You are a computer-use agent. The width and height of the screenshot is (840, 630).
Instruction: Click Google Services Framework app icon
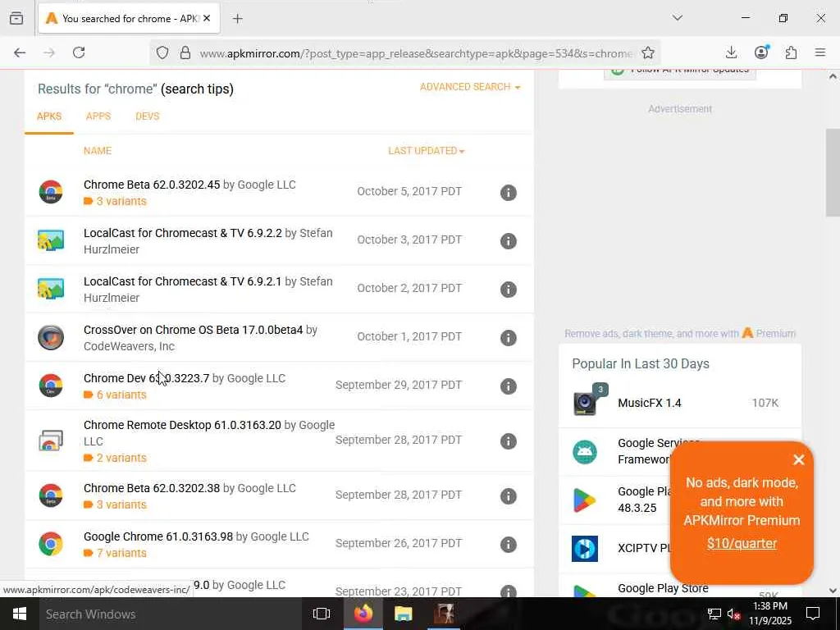click(x=585, y=452)
